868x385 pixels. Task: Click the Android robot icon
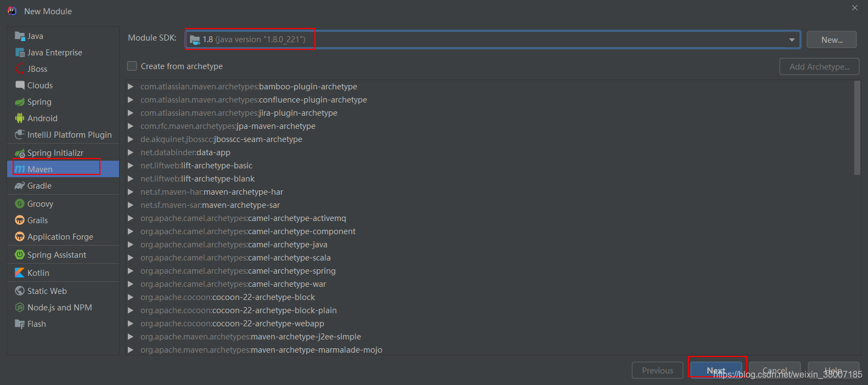[20, 118]
